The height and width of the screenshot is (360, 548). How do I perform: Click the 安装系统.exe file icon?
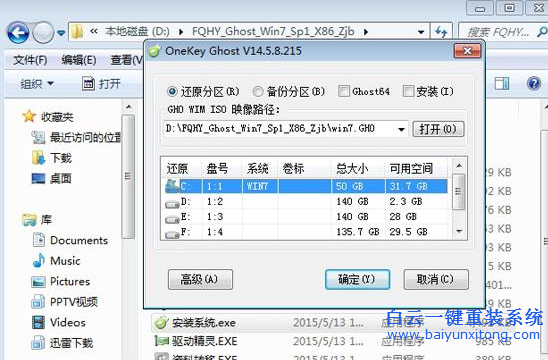pos(161,323)
